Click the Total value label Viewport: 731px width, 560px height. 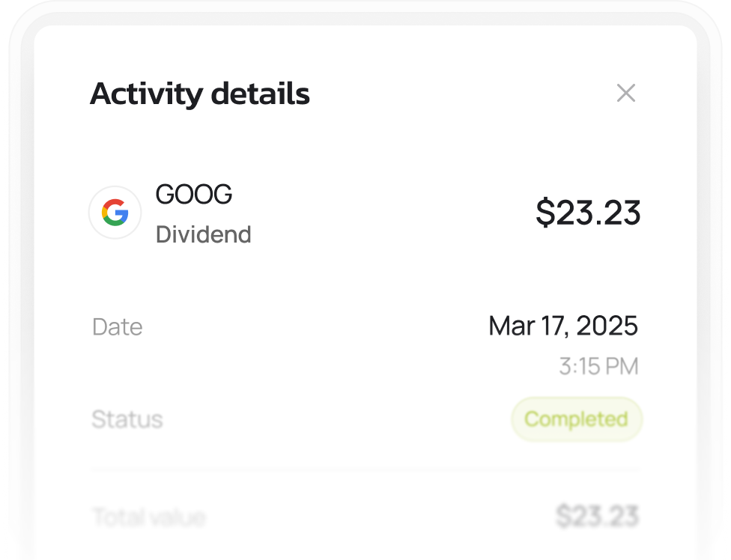coord(148,517)
